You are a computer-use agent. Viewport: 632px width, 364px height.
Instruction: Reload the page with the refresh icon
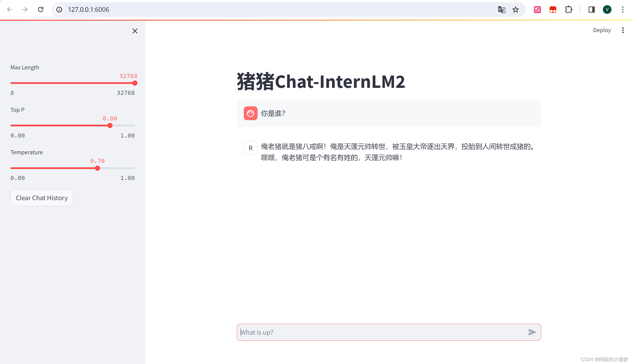(x=41, y=9)
